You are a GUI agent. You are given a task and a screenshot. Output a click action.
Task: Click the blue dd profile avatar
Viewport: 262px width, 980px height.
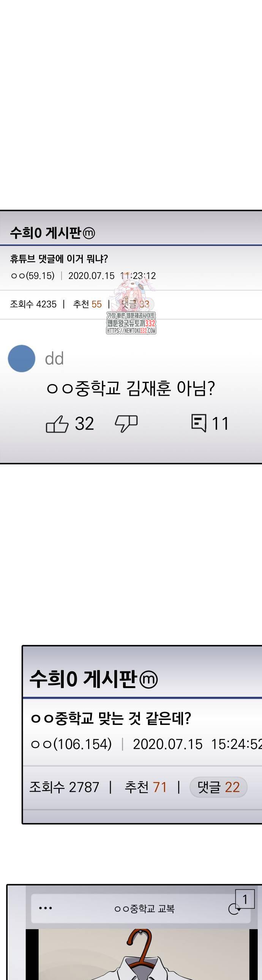[x=22, y=358]
